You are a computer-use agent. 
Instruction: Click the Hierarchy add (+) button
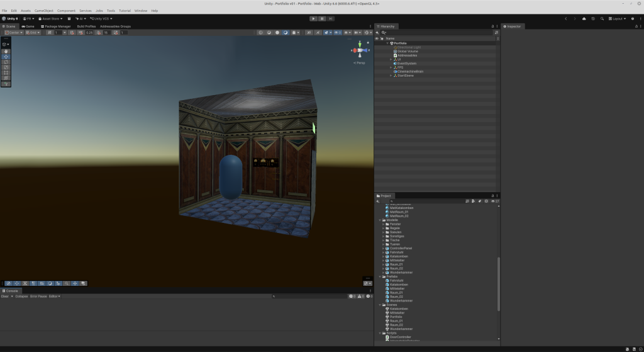[377, 33]
